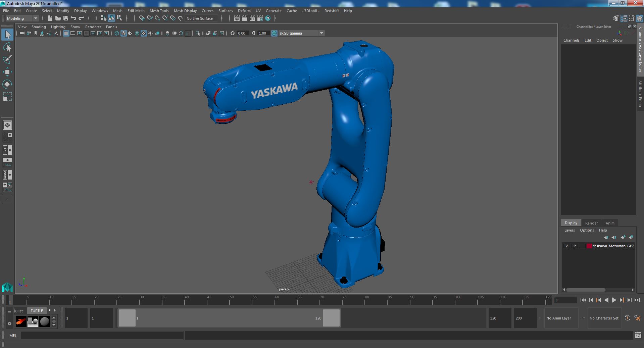Start IPR render

(x=252, y=18)
